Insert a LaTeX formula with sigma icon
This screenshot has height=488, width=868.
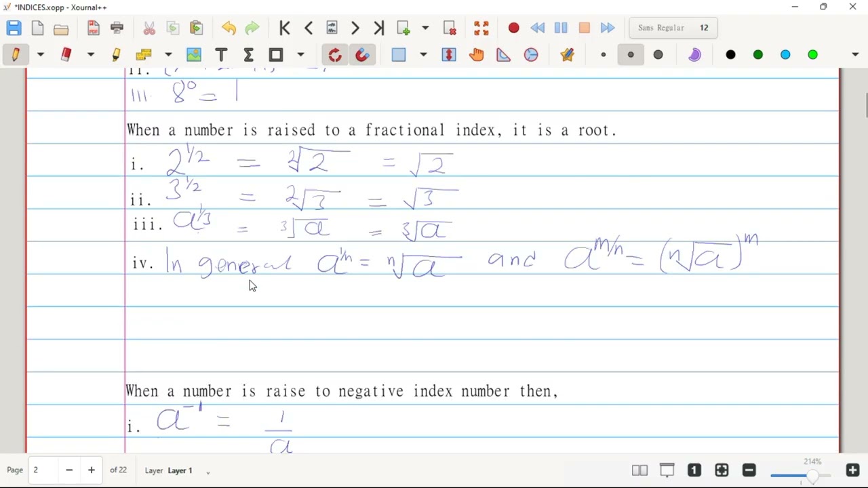[x=248, y=55]
